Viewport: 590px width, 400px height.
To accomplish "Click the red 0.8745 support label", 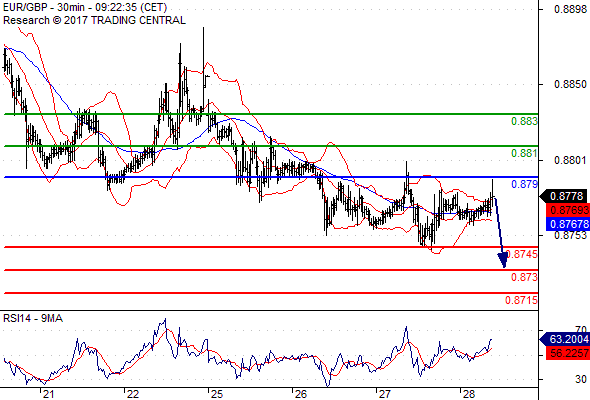I will pos(522,254).
